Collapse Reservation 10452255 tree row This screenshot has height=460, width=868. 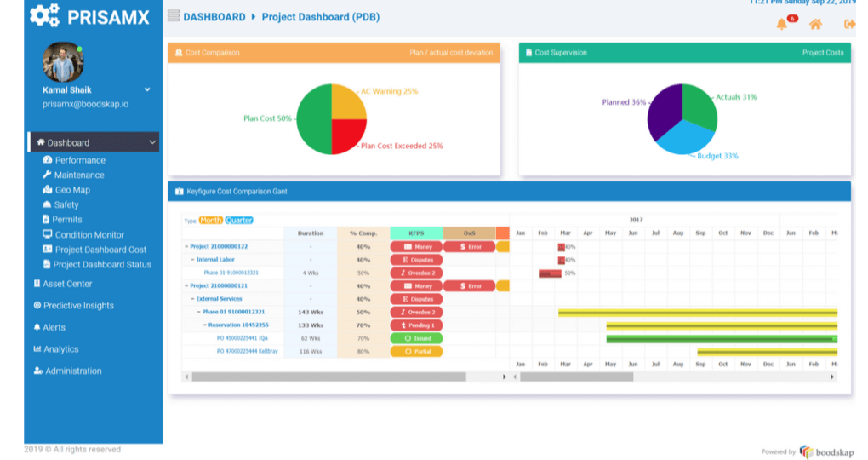point(205,325)
